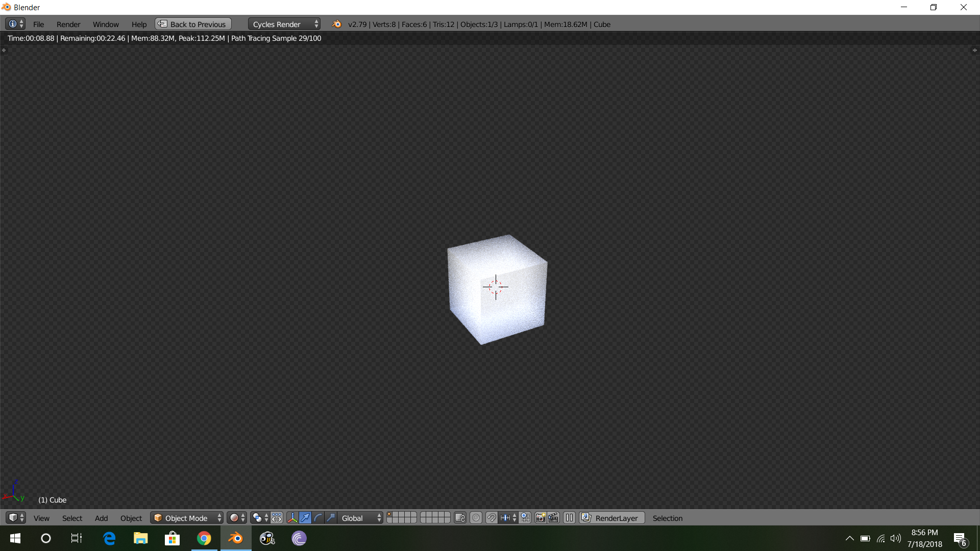This screenshot has width=980, height=551.
Task: Click the Selection label in header
Action: coord(667,518)
